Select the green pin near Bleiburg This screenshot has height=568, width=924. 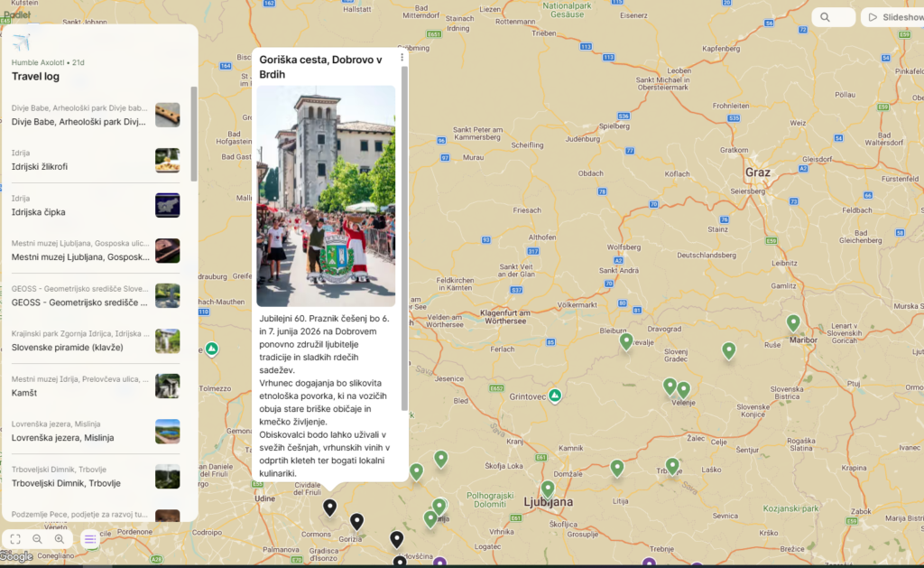[x=626, y=341]
